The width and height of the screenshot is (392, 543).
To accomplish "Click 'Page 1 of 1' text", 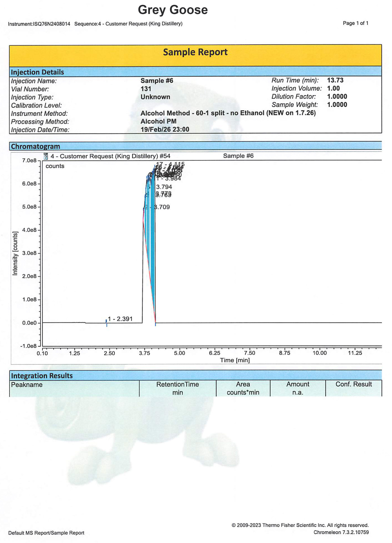I will pyautogui.click(x=355, y=23).
